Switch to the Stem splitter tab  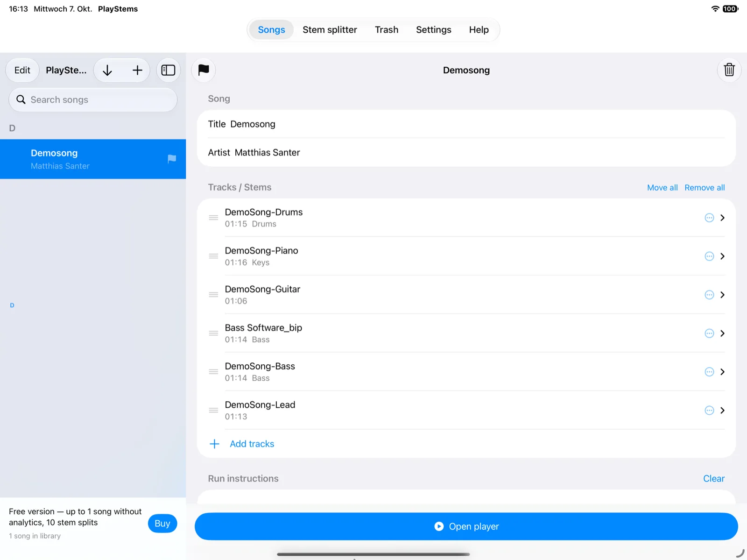click(330, 30)
